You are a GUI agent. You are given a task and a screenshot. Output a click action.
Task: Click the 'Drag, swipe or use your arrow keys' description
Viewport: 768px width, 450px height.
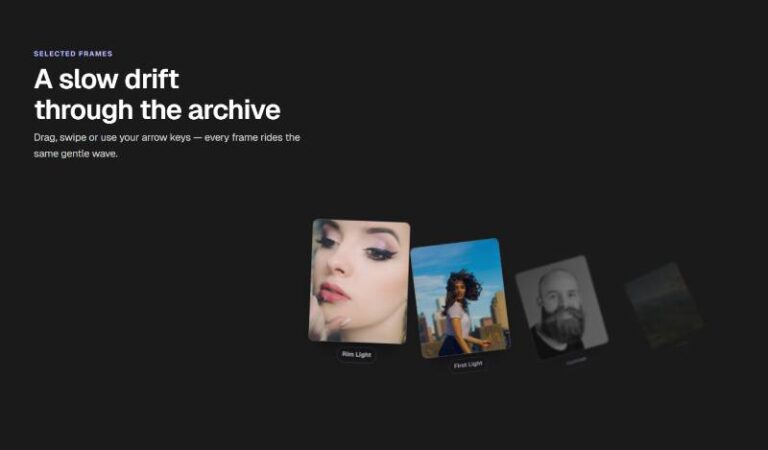[x=167, y=145]
